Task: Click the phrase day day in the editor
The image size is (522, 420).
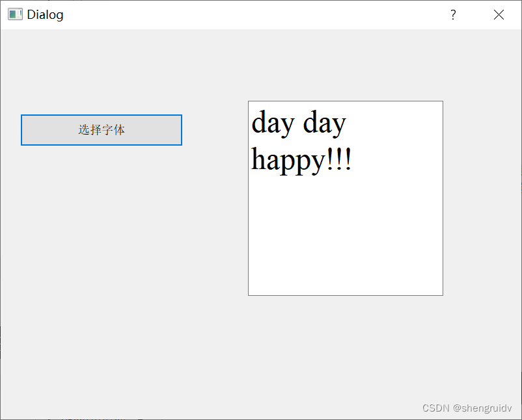Action: [x=298, y=124]
